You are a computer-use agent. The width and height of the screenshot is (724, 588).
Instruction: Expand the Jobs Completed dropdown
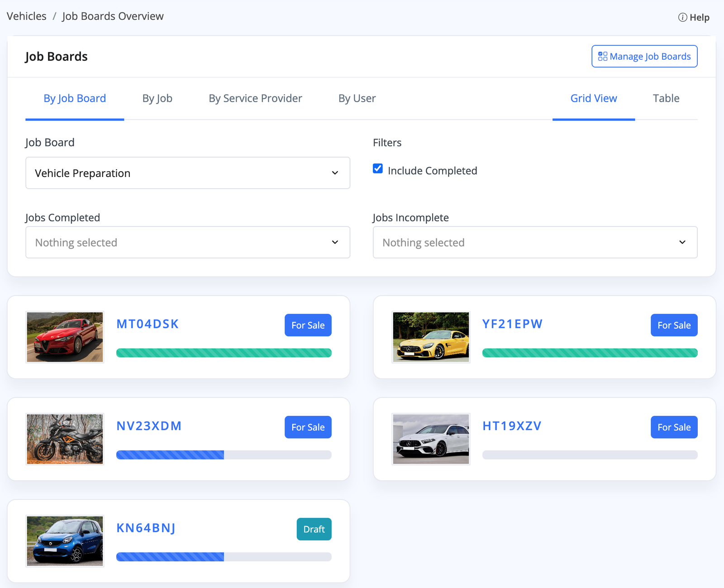coord(188,243)
